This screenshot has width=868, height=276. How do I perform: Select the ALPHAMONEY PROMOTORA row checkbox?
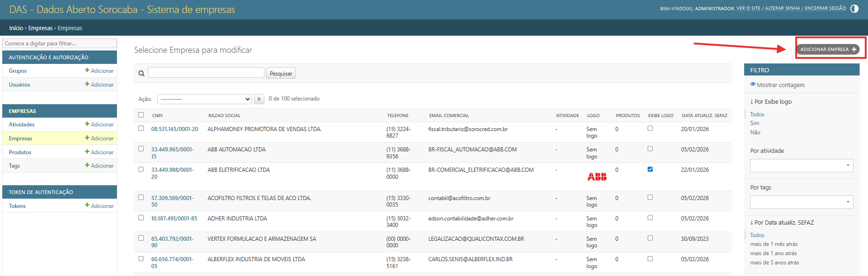click(141, 128)
